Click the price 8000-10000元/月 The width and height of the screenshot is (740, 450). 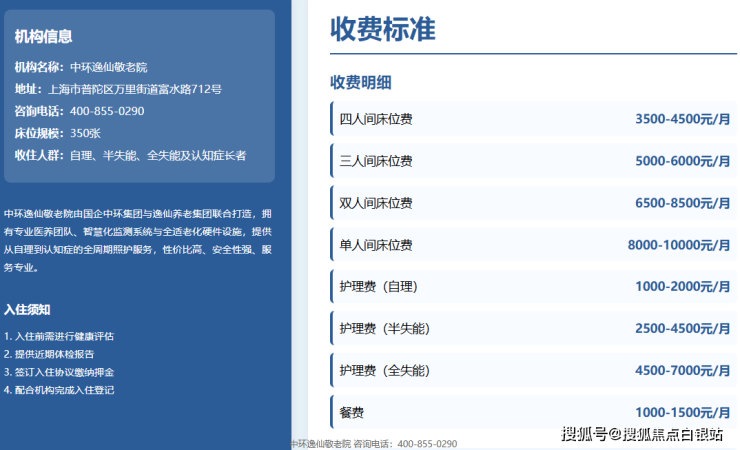tap(679, 245)
